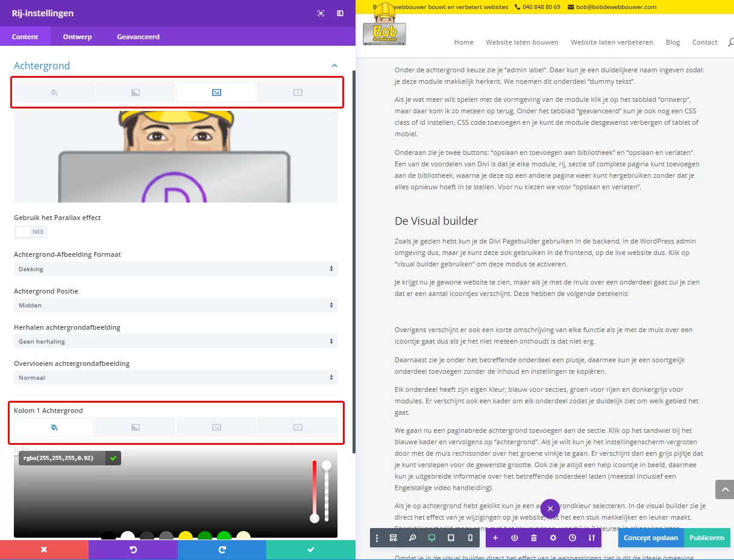Open the Achtergrond-Afbeelding Formaat dropdown

point(175,269)
